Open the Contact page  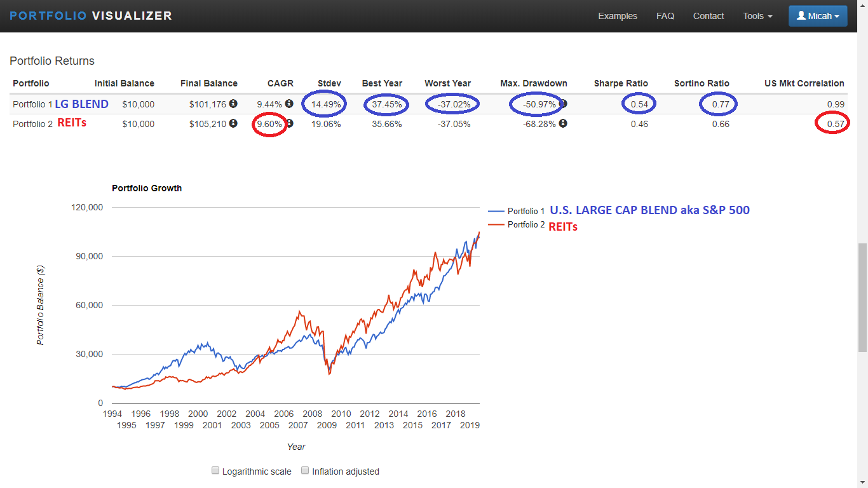[x=709, y=16]
